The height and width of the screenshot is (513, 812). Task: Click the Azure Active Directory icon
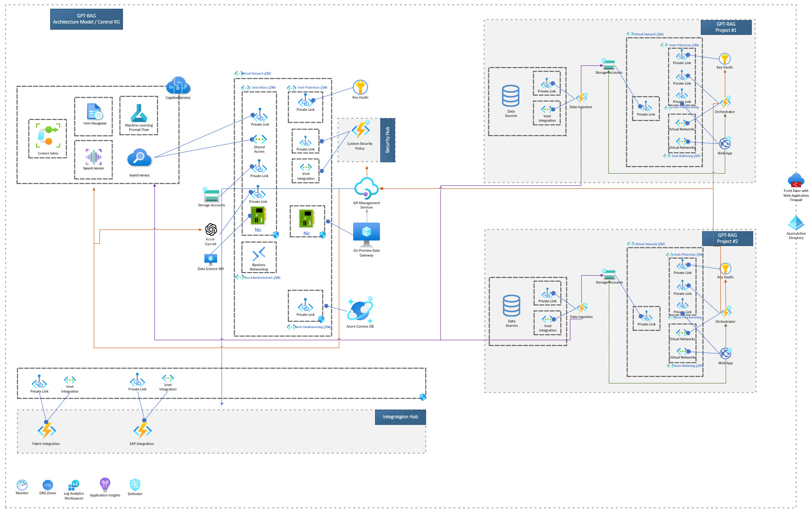pos(796,223)
